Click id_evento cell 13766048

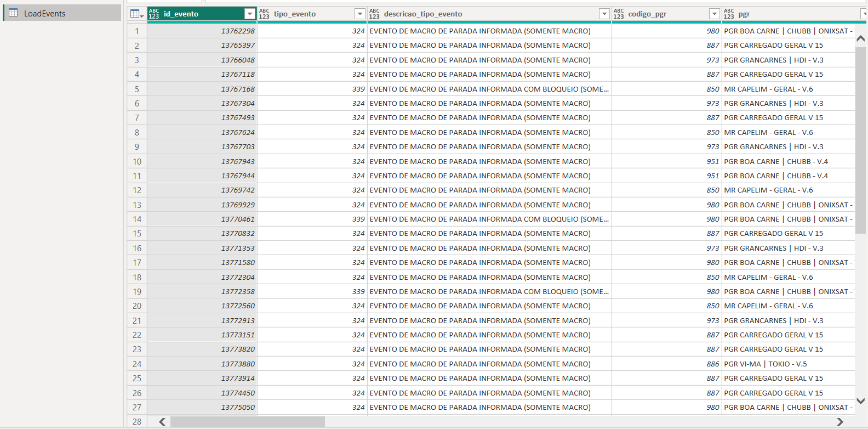(202, 60)
